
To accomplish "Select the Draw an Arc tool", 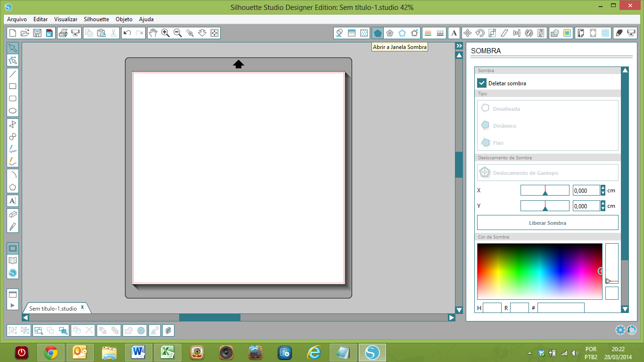I will click(13, 174).
